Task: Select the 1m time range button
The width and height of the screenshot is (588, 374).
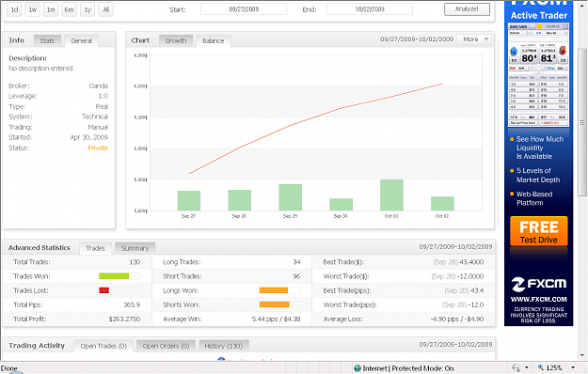Action: 51,9
